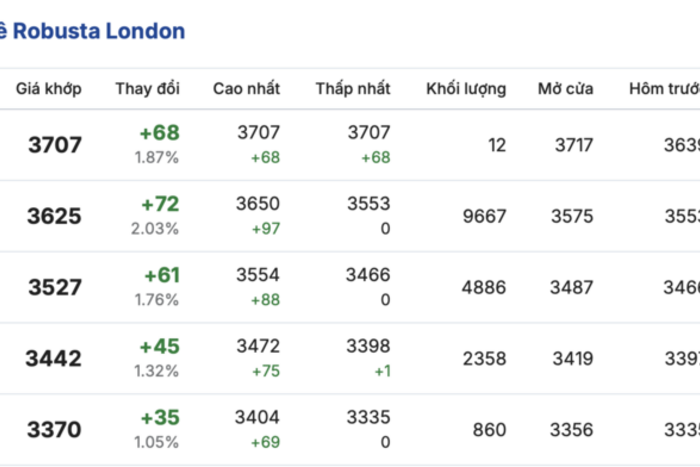Screen dimensions: 700x467
Task: Select the Cao nhất column header
Action: [x=246, y=89]
